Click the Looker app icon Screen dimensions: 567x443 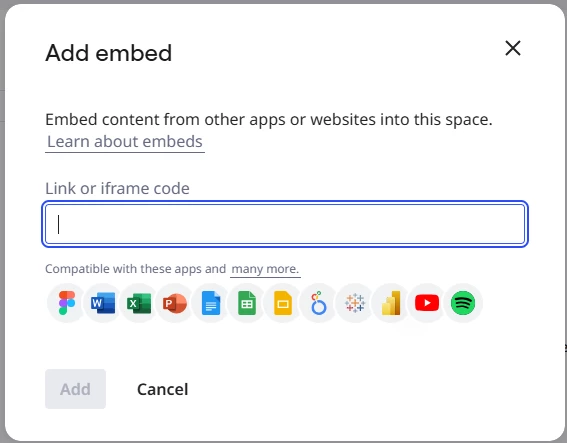tap(319, 303)
